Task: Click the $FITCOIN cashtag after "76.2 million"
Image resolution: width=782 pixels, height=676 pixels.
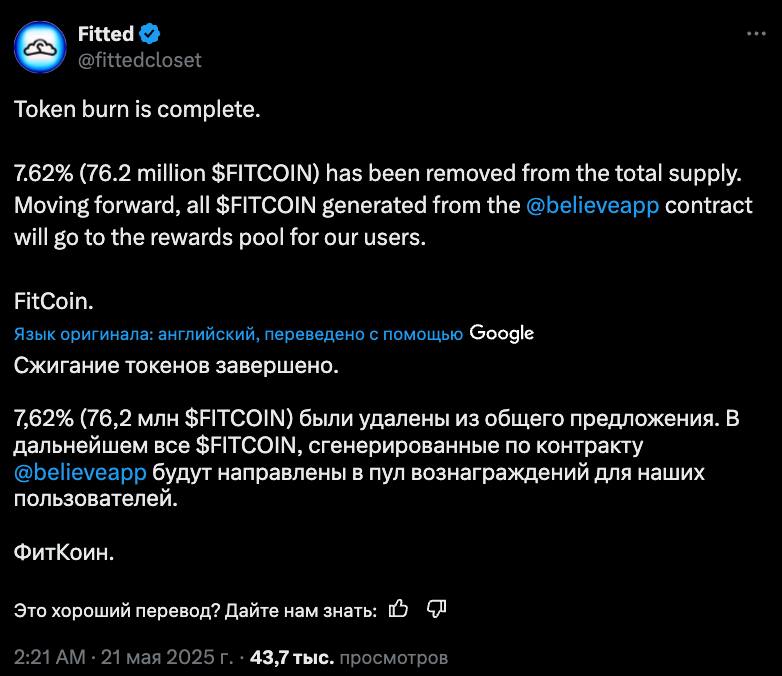Action: (x=265, y=174)
